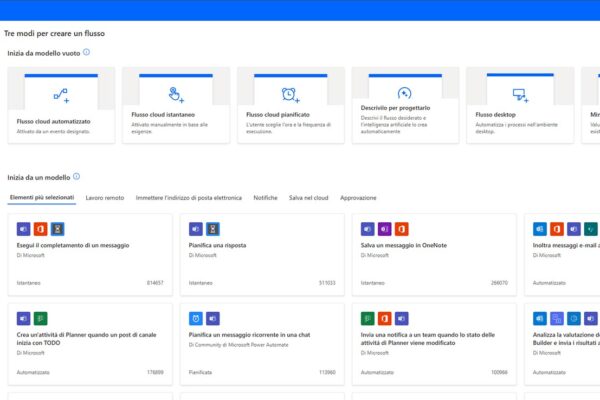Open Immettere l'indirizzo di posta elettronica tab
The width and height of the screenshot is (600, 400).
coord(189,198)
